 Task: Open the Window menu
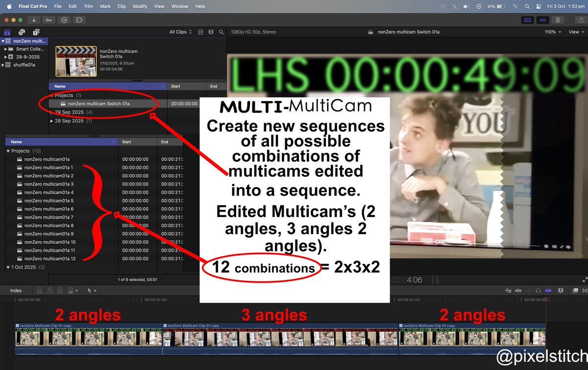point(180,6)
